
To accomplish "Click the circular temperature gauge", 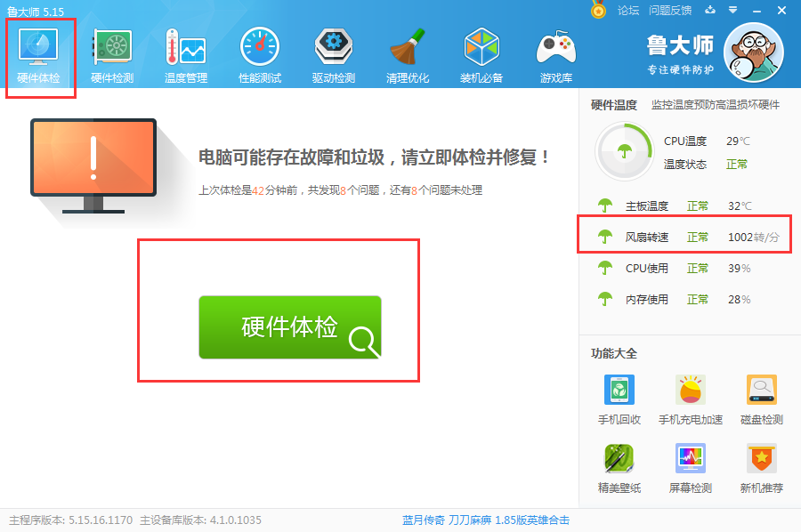I will [x=624, y=150].
